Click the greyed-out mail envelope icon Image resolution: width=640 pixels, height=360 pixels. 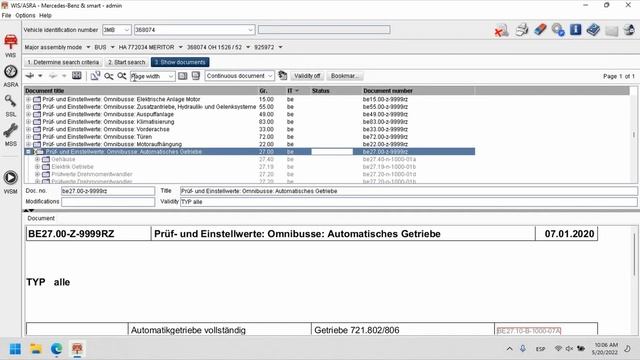[611, 31]
